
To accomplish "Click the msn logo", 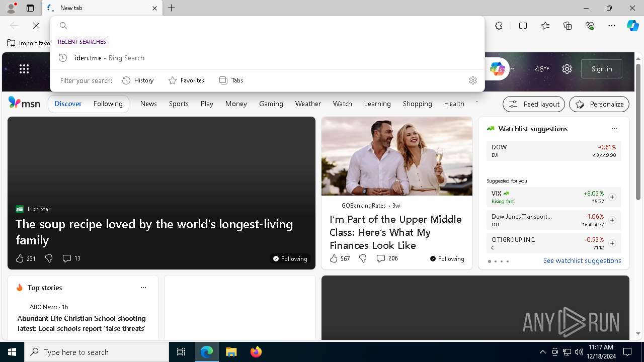I will 24,103.
